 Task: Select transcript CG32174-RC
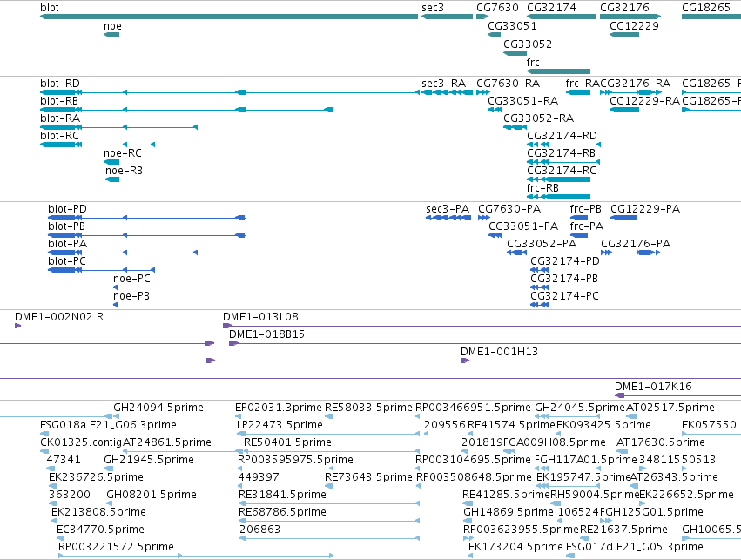(x=562, y=171)
